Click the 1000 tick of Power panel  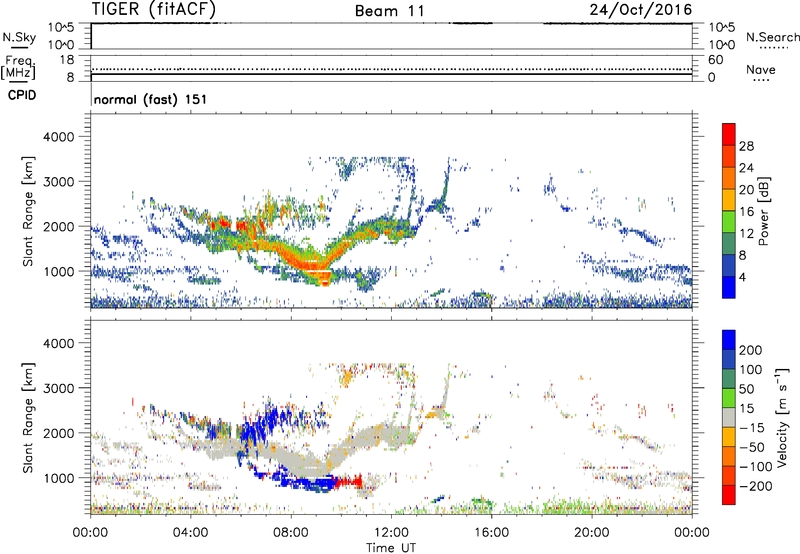coord(59,272)
